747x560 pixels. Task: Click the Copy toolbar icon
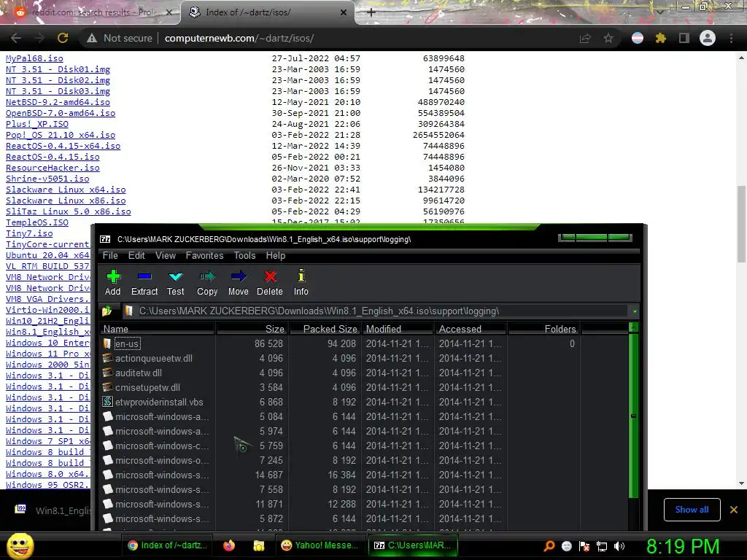click(206, 283)
